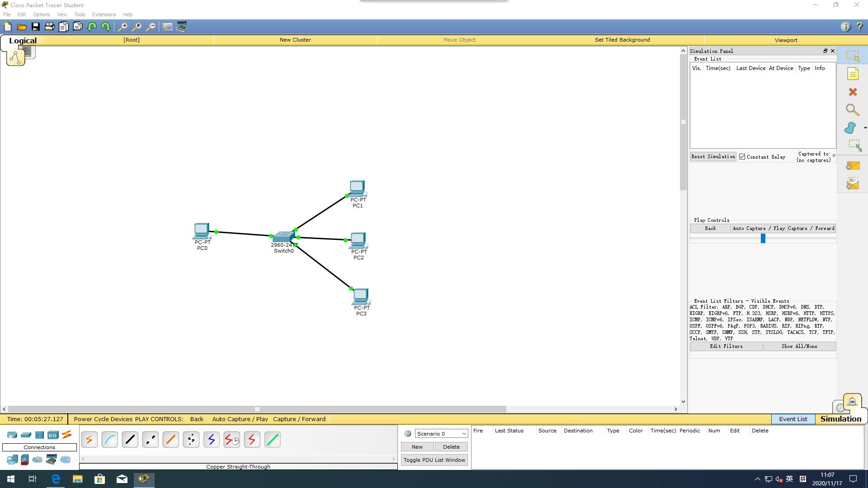
Task: Select the Delete tool red X
Action: pyautogui.click(x=853, y=92)
